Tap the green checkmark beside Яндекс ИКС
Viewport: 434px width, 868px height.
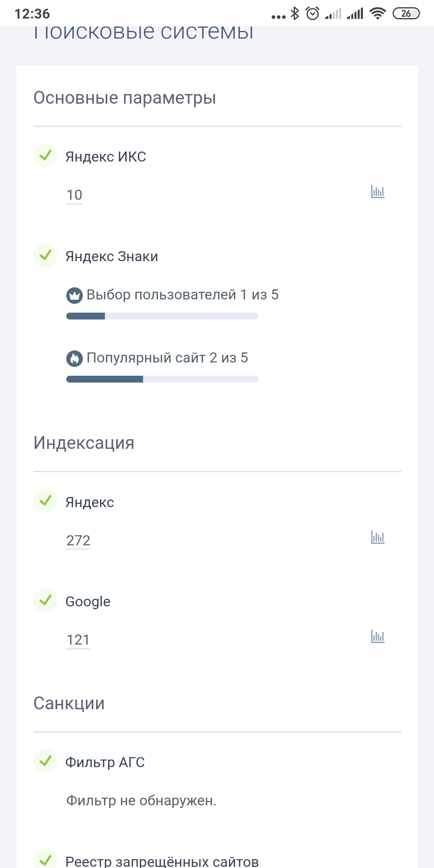tap(45, 156)
